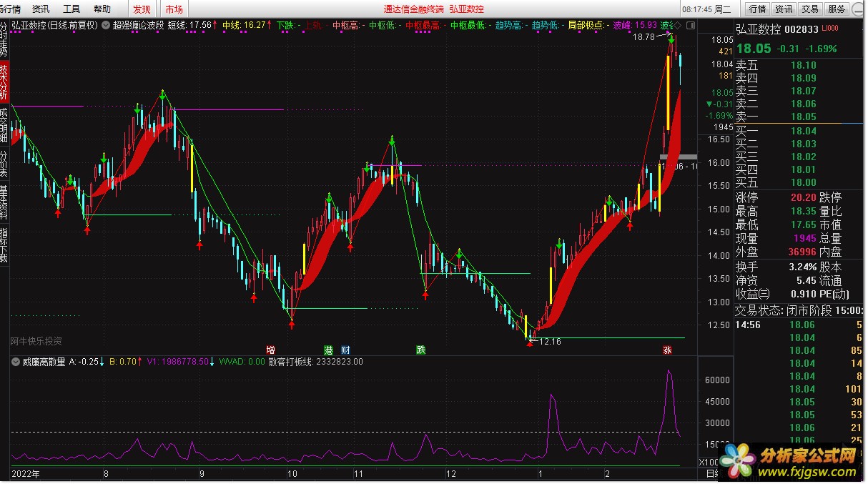Viewport: 868px width, 484px height.
Task: Click the 换手 value 3.24%
Action: pos(803,267)
